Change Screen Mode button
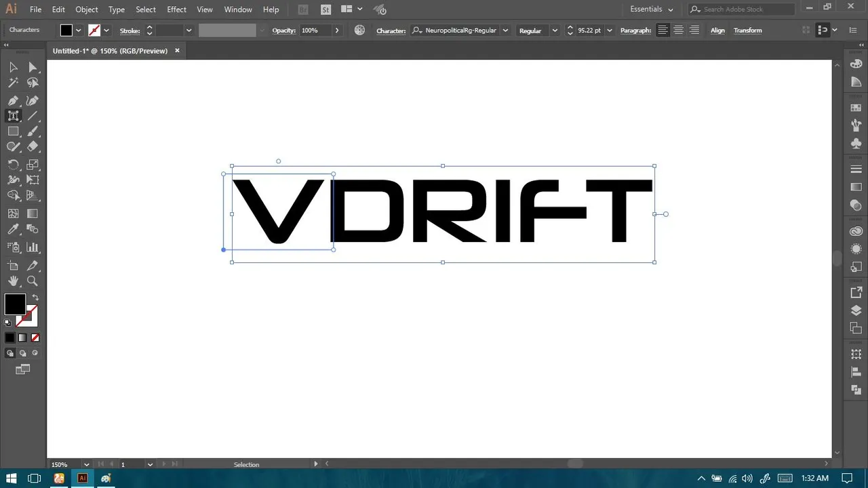Viewport: 868px width, 488px height. 23,369
